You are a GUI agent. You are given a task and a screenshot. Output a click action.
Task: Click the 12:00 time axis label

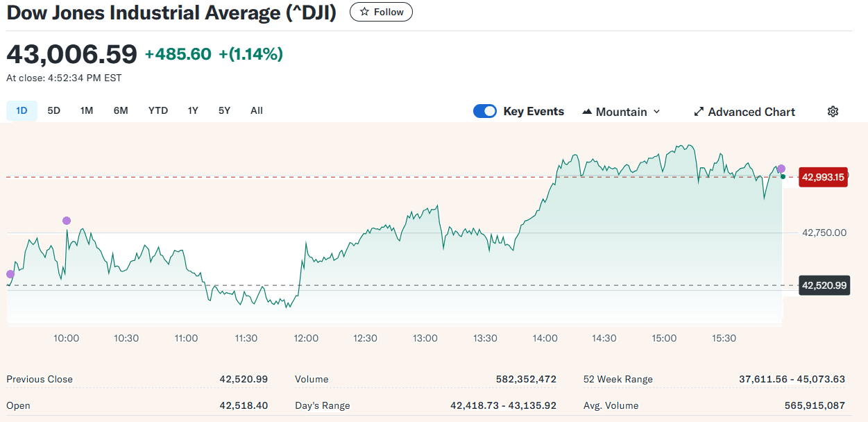pyautogui.click(x=306, y=338)
